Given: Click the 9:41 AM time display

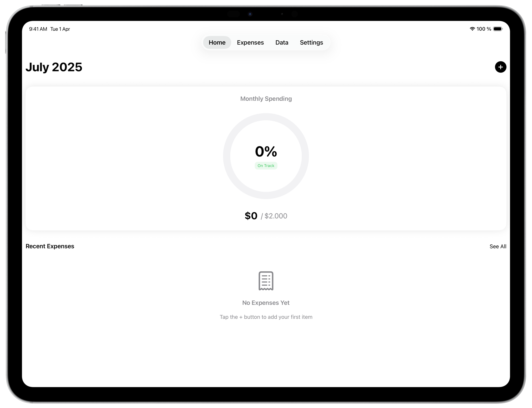Looking at the screenshot, I should click(38, 29).
